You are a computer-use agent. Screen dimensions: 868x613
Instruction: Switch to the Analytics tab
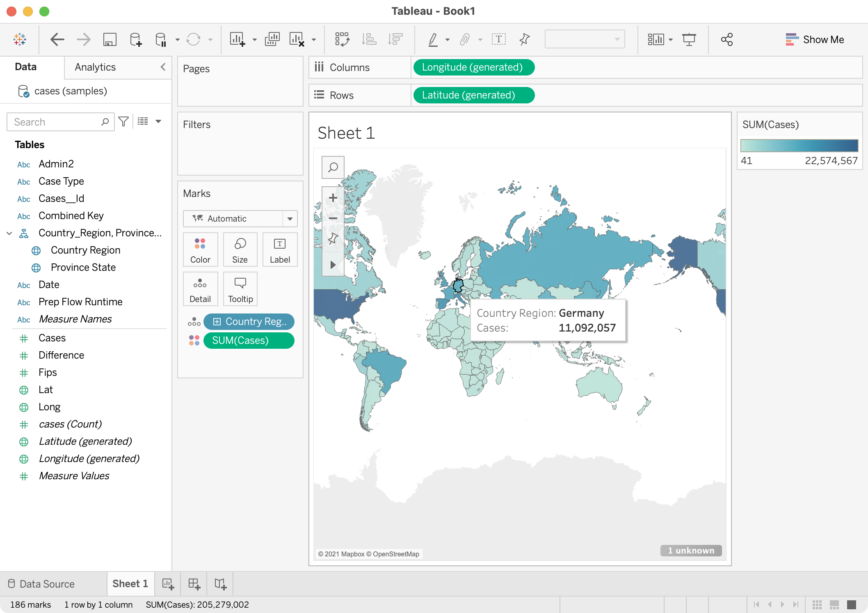tap(95, 67)
